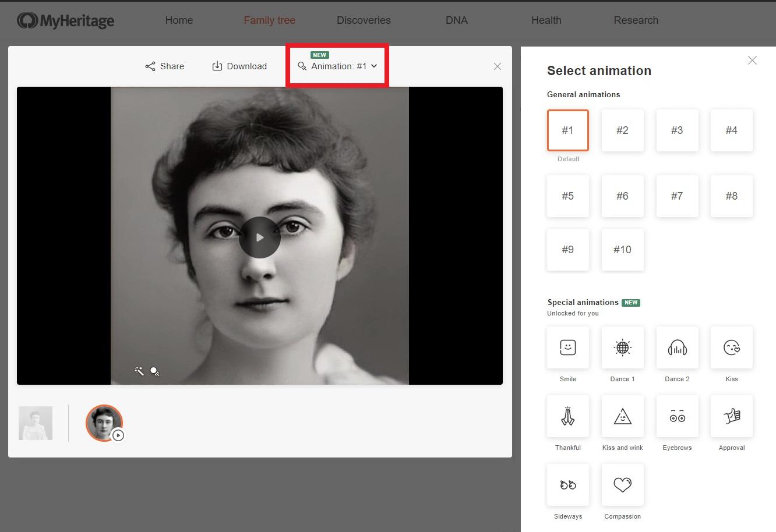
Task: Choose the Dance 1 animation icon
Action: click(622, 347)
